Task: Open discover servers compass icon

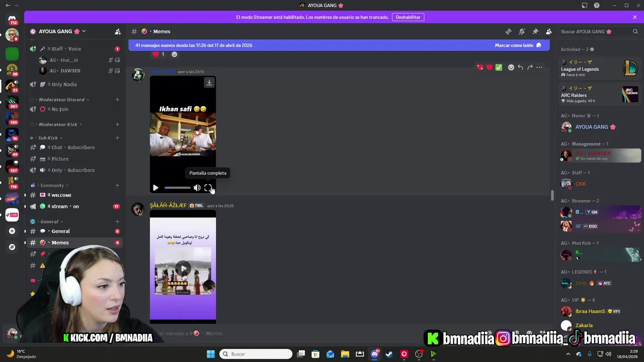Action: tap(12, 247)
